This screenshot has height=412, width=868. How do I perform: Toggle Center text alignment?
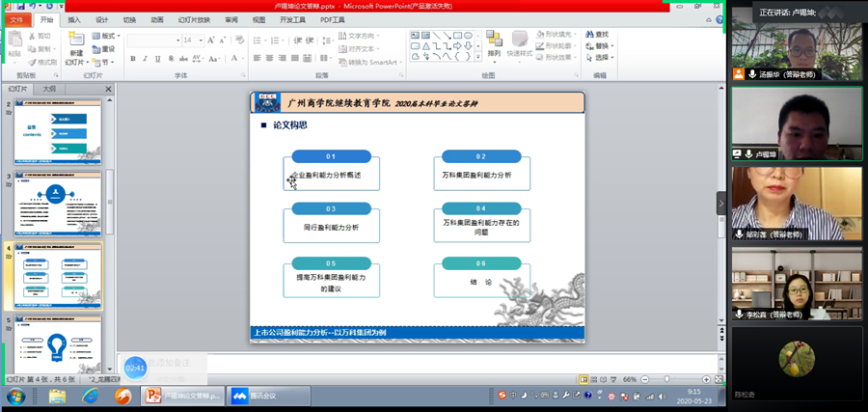click(270, 58)
